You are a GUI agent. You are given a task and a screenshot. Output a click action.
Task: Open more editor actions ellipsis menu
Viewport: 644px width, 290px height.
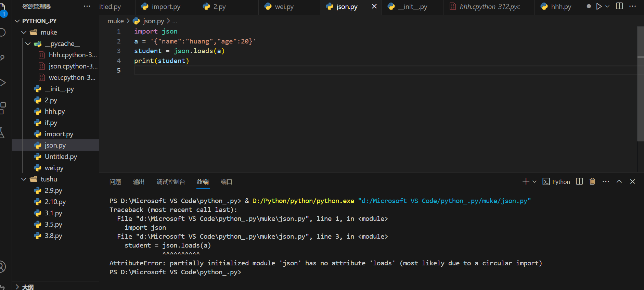pos(633,6)
